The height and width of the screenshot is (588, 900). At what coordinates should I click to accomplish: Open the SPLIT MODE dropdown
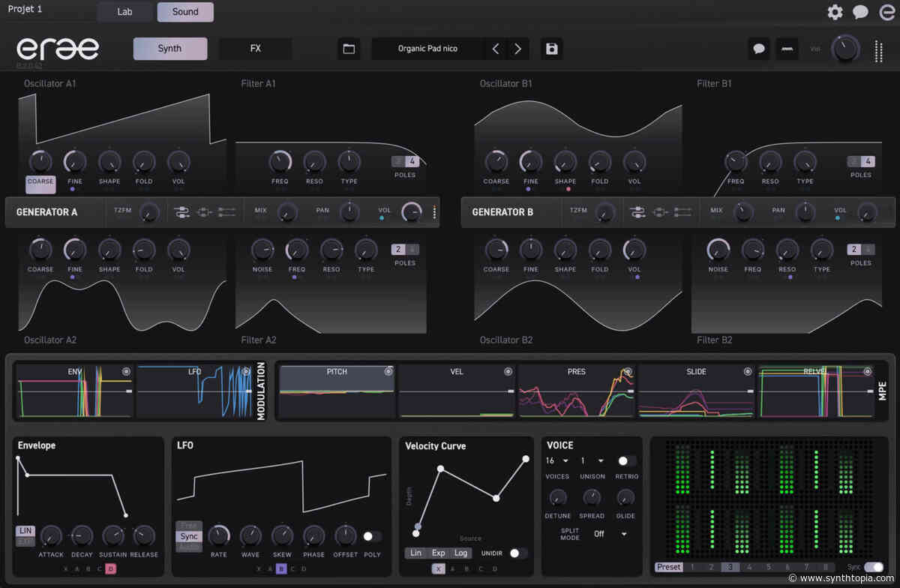[x=609, y=534]
